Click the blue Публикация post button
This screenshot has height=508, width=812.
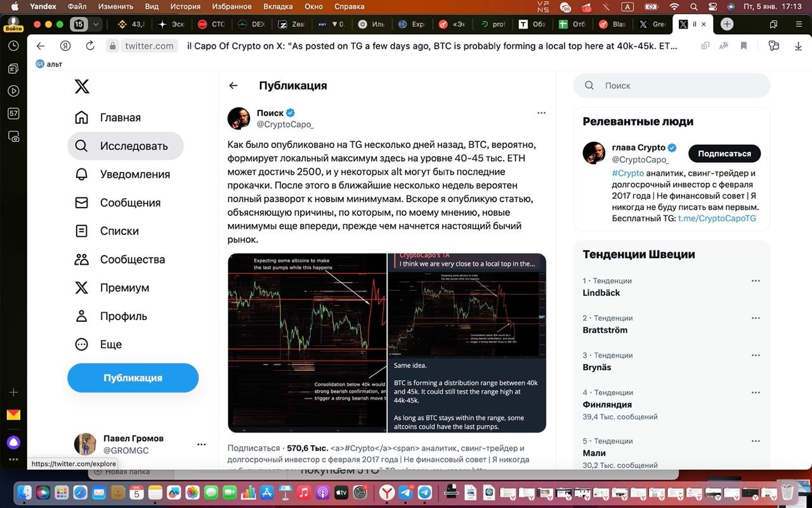[133, 378]
